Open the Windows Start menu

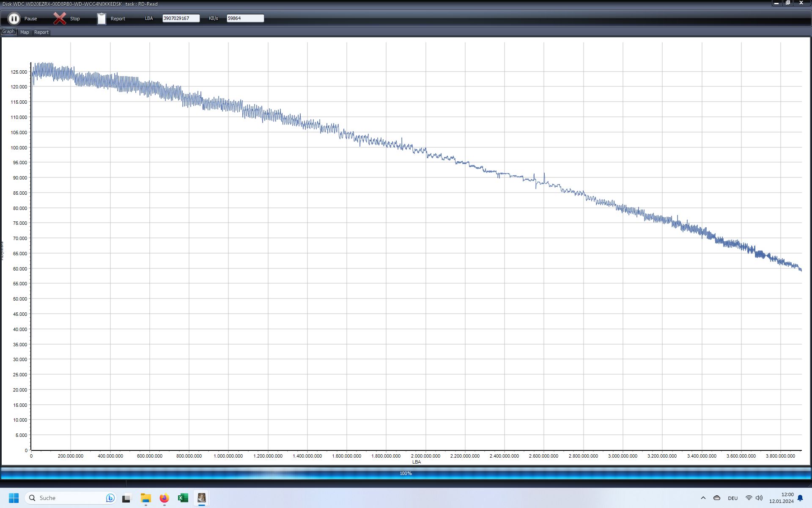pyautogui.click(x=14, y=498)
